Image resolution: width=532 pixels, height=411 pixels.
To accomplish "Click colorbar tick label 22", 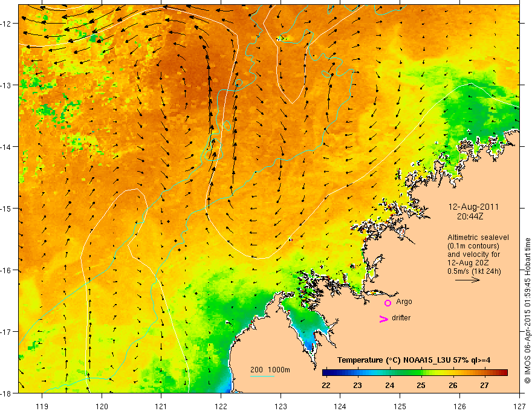I will pyautogui.click(x=326, y=385).
